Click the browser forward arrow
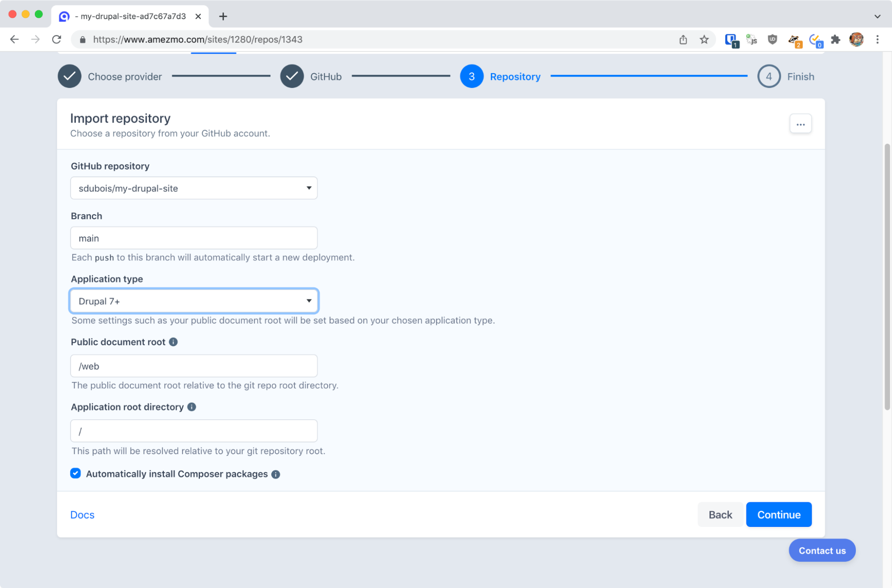Viewport: 892px width, 588px height. [35, 39]
